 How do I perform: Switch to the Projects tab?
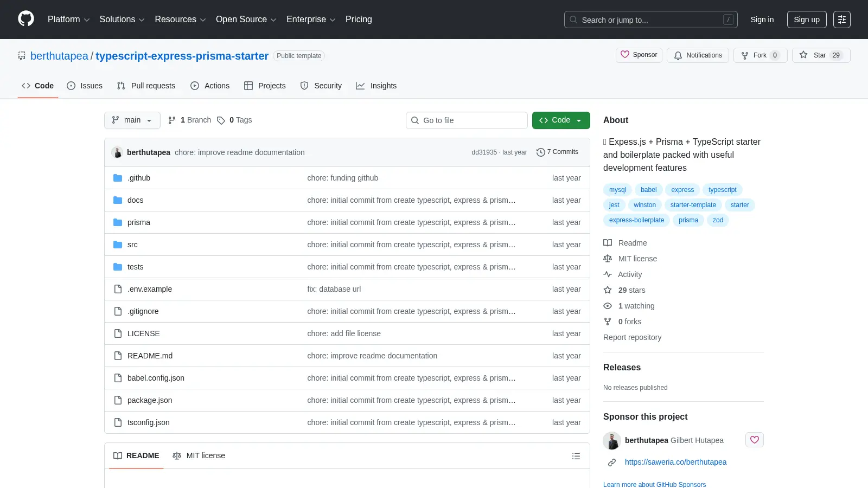pyautogui.click(x=265, y=86)
